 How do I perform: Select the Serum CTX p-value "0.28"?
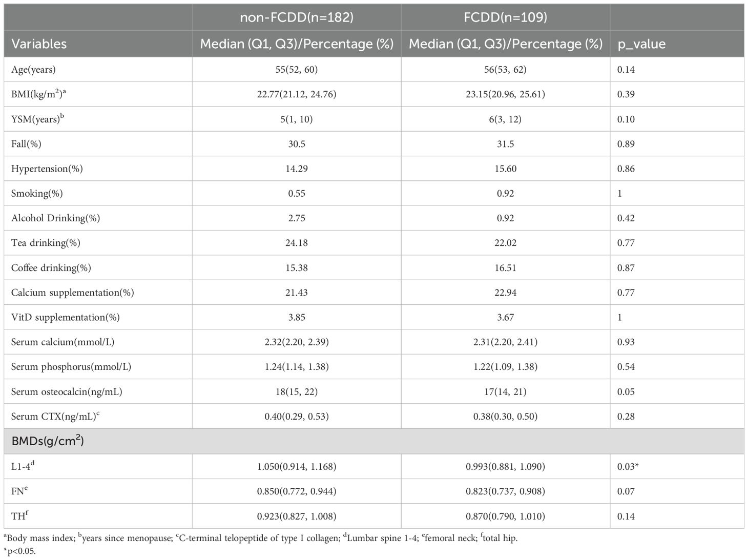626,417
